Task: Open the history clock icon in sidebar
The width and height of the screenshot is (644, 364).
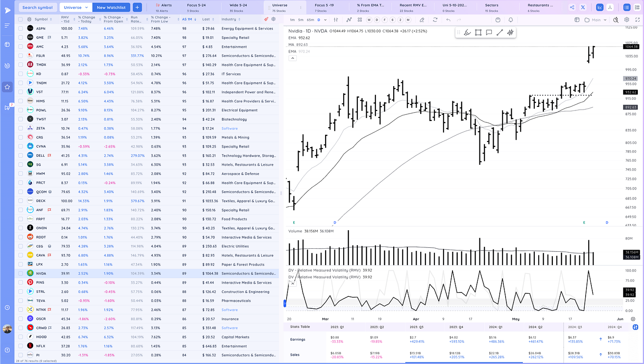Action: (x=7, y=307)
